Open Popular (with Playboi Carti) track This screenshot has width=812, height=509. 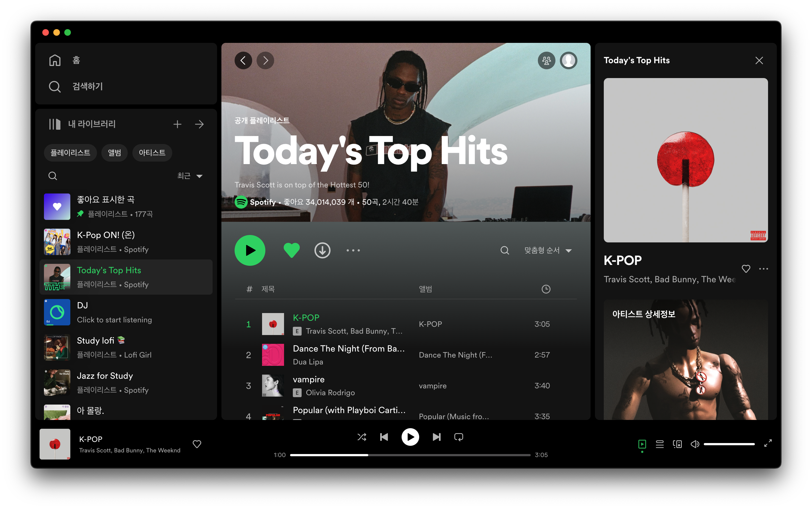[x=349, y=410]
